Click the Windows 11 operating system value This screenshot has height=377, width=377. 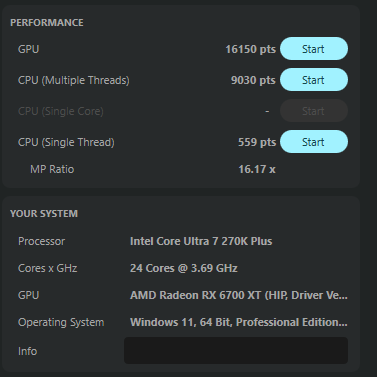pyautogui.click(x=239, y=322)
